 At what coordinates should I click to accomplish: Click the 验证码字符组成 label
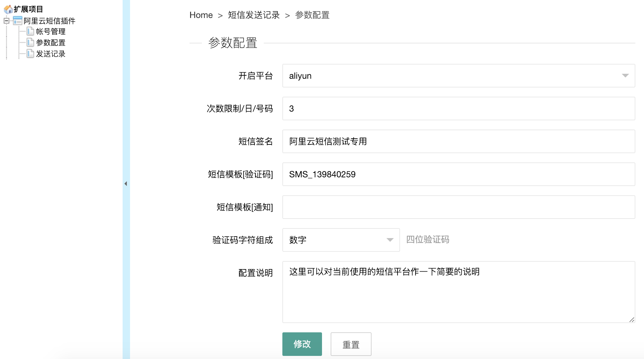click(x=242, y=240)
